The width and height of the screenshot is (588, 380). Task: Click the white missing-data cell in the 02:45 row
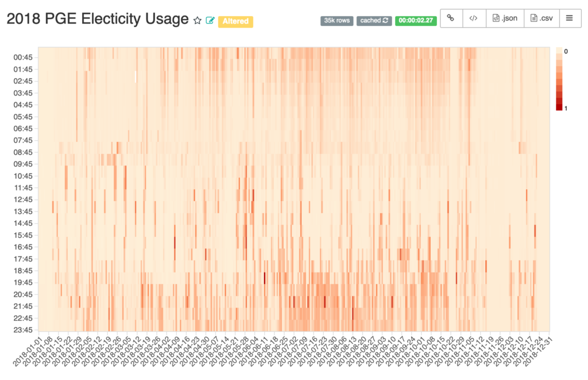pyautogui.click(x=136, y=77)
